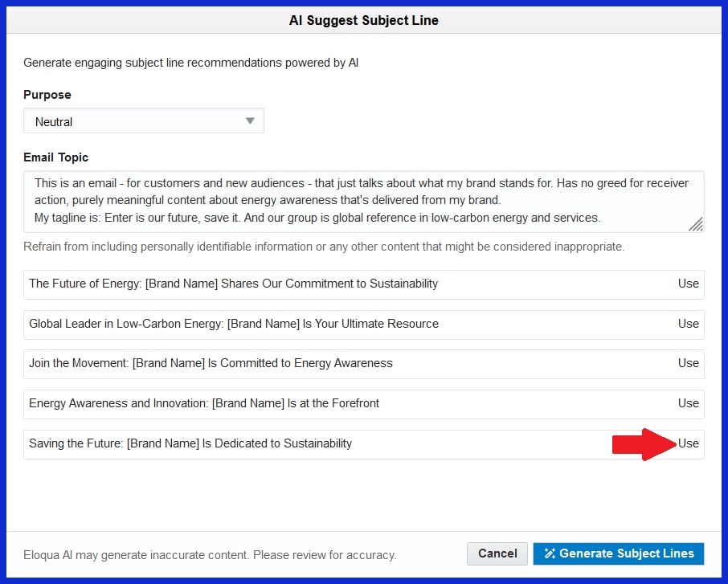Cancel the AI Suggest Subject Line dialog
This screenshot has height=584, width=728.
pos(497,553)
